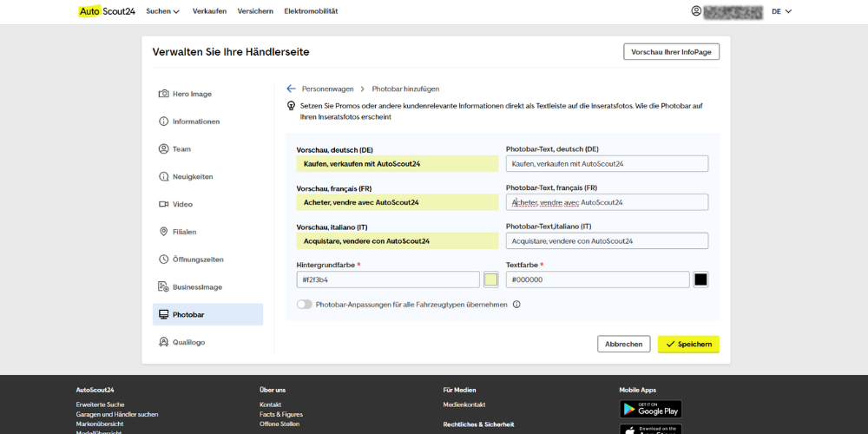Viewport: 868px width, 434px height.
Task: Open the Markenübersicht footer link
Action: (100, 424)
